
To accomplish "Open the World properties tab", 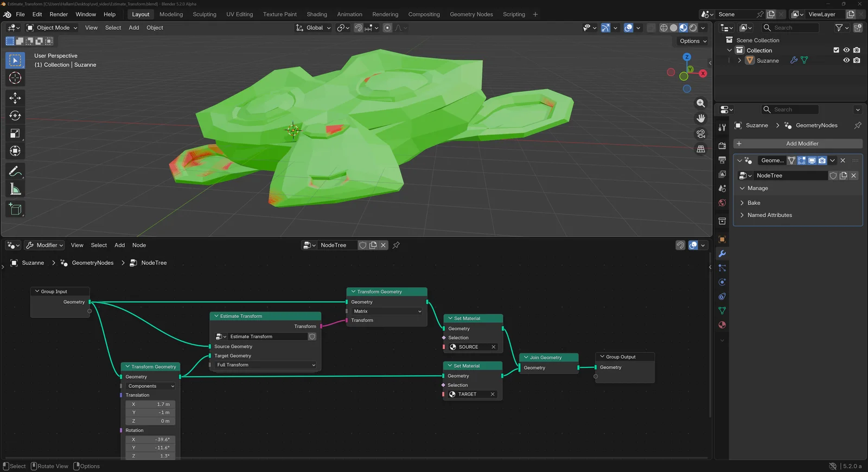I will [x=722, y=203].
